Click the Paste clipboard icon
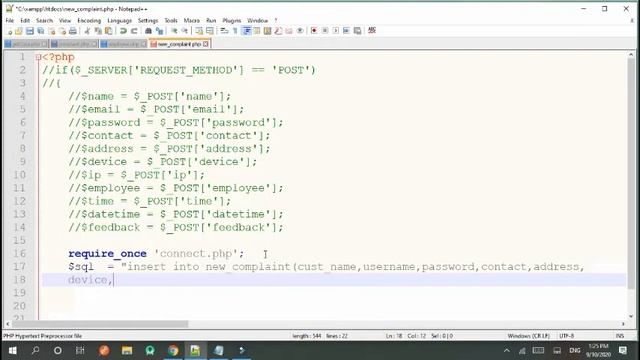The height and width of the screenshot is (360, 640). tap(109, 31)
